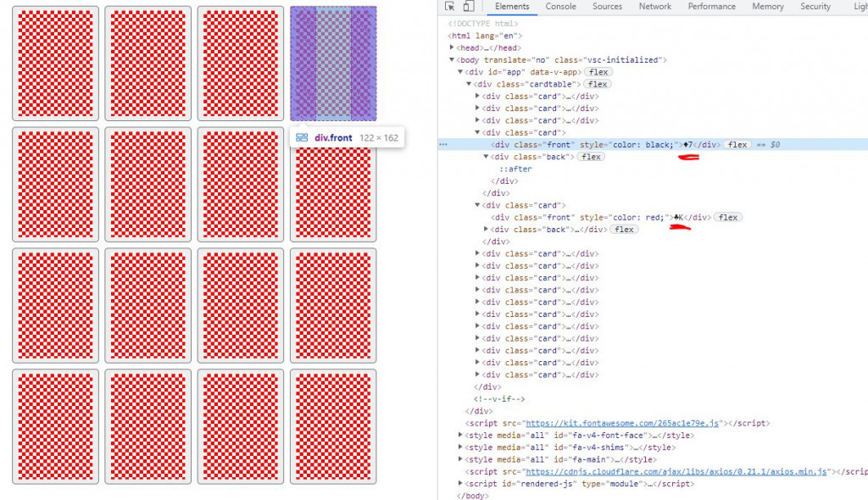
Task: Toggle the flex badge on the expanded back div
Action: [591, 157]
